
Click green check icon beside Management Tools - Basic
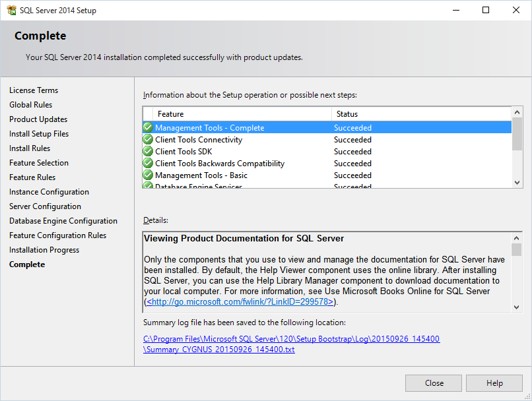[x=148, y=175]
